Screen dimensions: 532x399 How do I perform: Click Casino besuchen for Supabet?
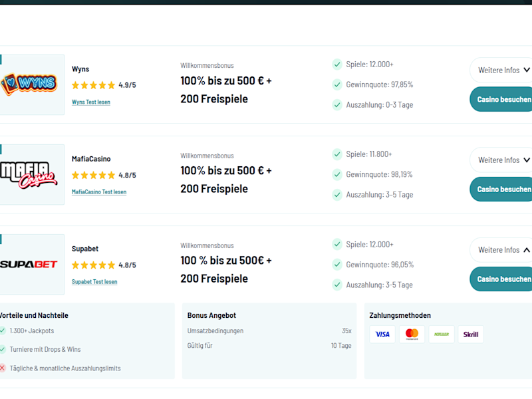[501, 279]
